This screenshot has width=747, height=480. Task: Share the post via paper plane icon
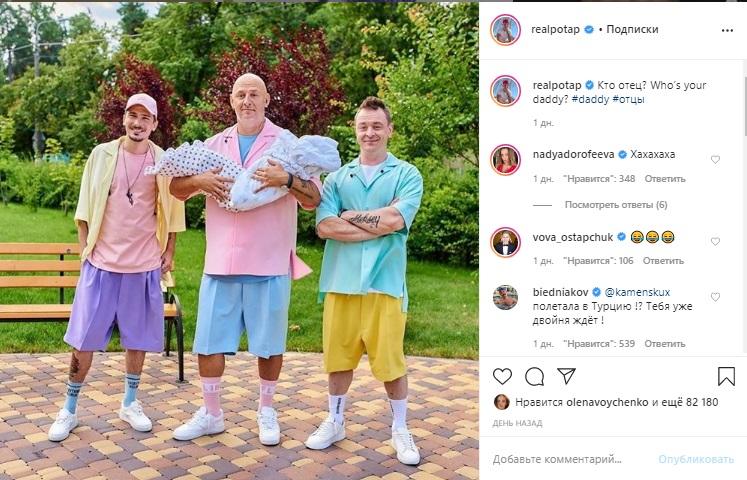tap(566, 376)
